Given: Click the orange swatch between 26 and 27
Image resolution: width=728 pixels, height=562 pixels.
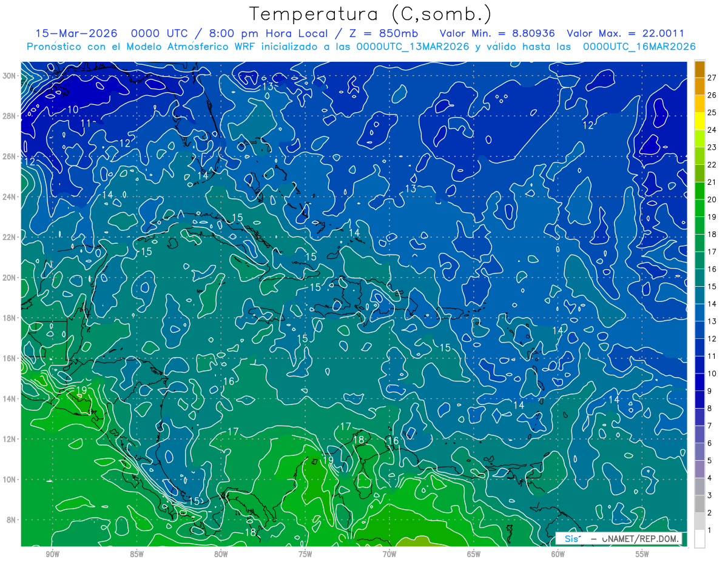Looking at the screenshot, I should [699, 87].
